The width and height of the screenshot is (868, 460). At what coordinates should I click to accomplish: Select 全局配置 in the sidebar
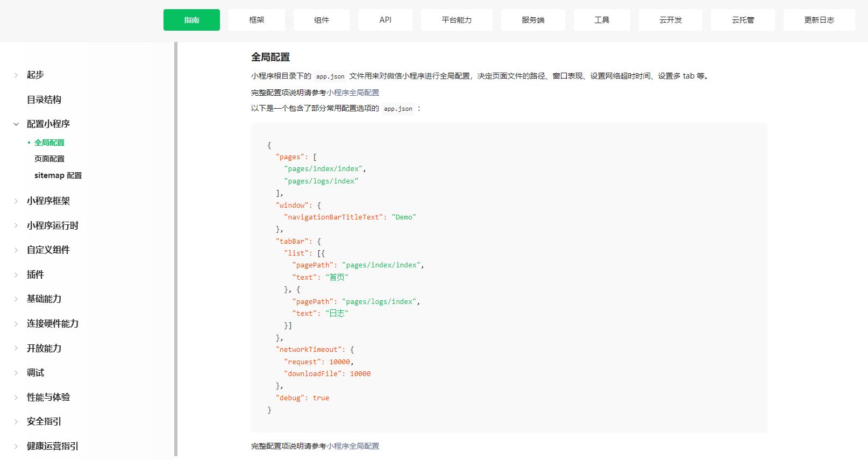[49, 143]
